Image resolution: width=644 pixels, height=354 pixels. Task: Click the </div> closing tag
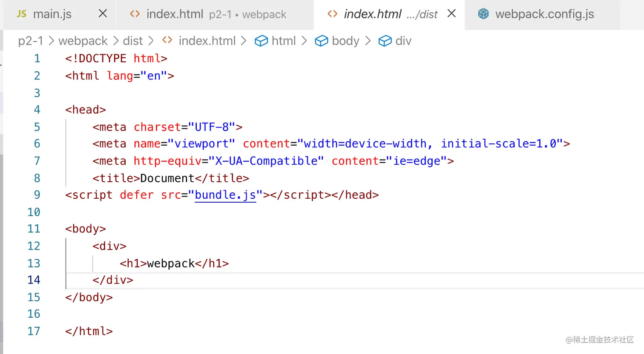(x=113, y=280)
